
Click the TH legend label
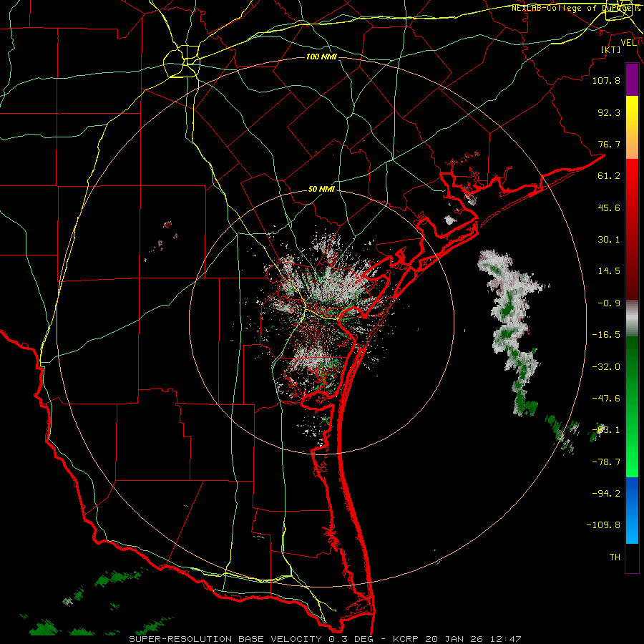point(615,557)
